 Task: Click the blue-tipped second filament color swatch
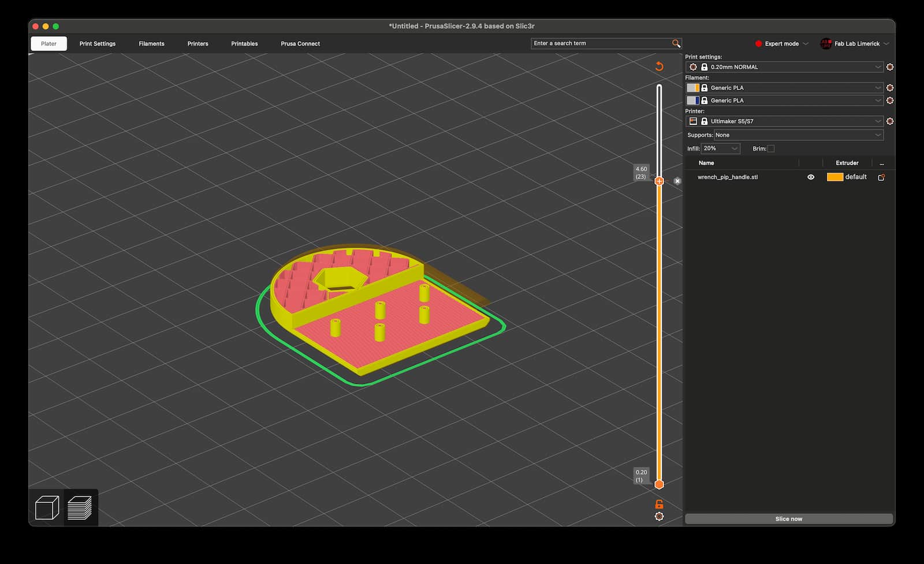[693, 100]
